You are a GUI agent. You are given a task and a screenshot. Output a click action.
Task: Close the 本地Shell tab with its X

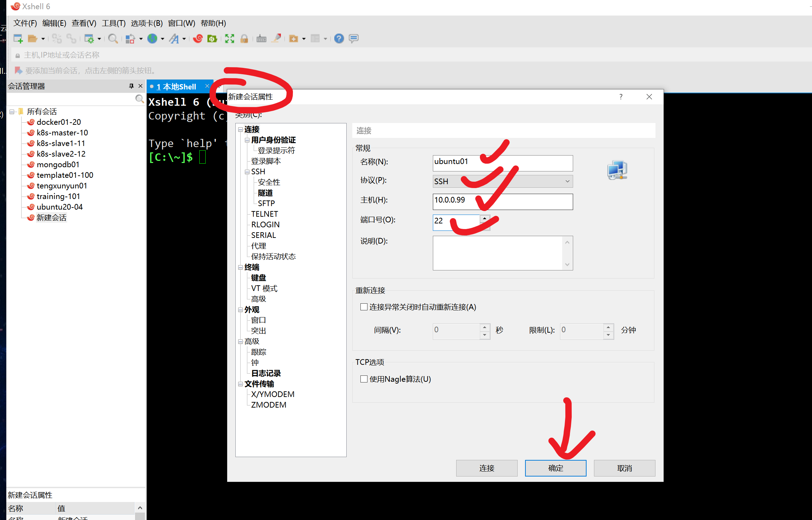(x=207, y=86)
